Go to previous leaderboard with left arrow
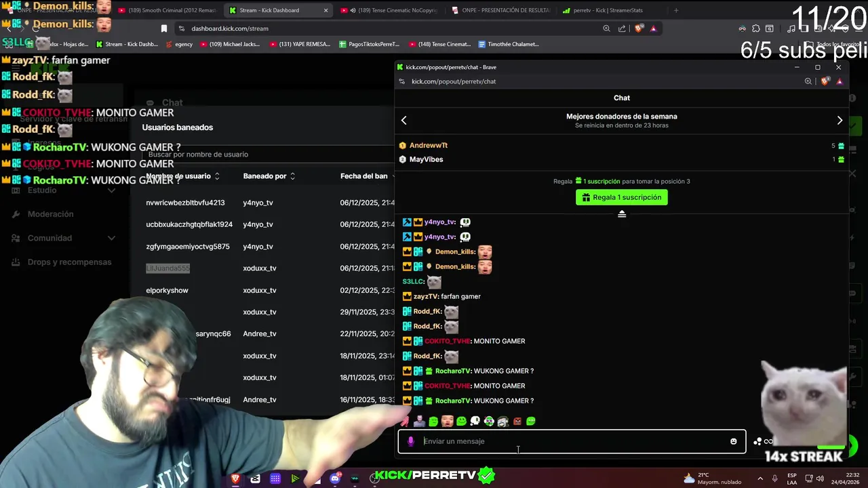The width and height of the screenshot is (868, 488). tap(404, 121)
